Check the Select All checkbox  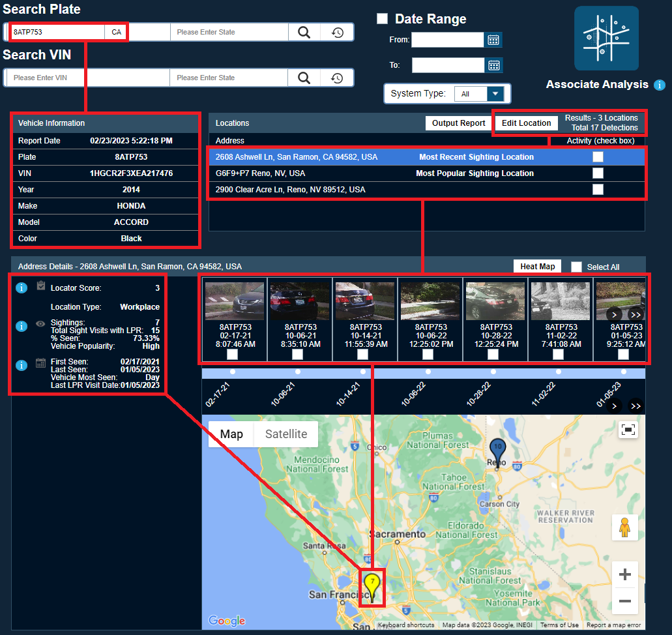click(576, 267)
